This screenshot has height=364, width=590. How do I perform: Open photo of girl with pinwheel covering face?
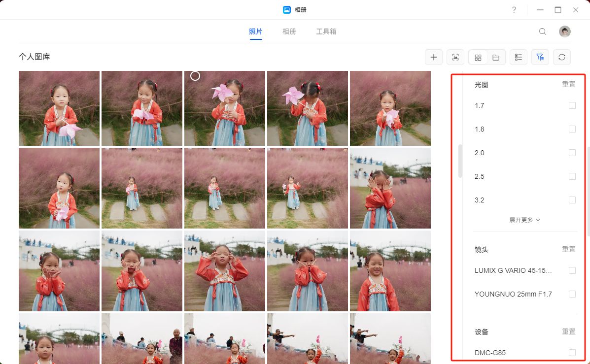225,108
